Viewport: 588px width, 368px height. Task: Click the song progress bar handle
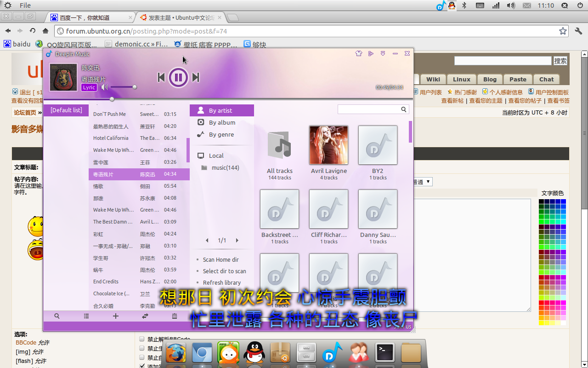pyautogui.click(x=112, y=99)
